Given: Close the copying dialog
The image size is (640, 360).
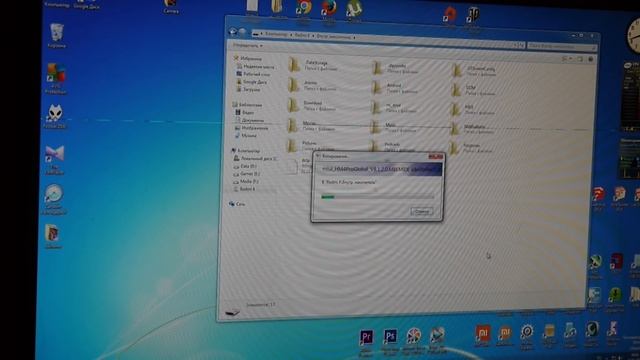Looking at the screenshot, I should pos(435,157).
